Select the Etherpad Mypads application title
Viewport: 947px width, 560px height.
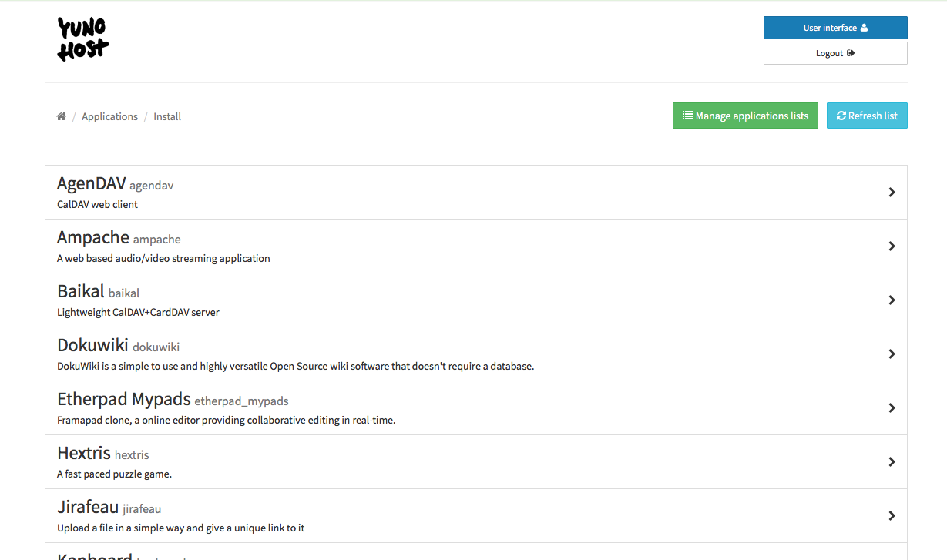124,399
